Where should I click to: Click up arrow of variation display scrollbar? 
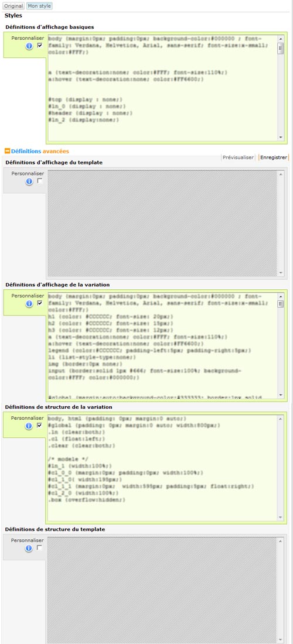281,296
